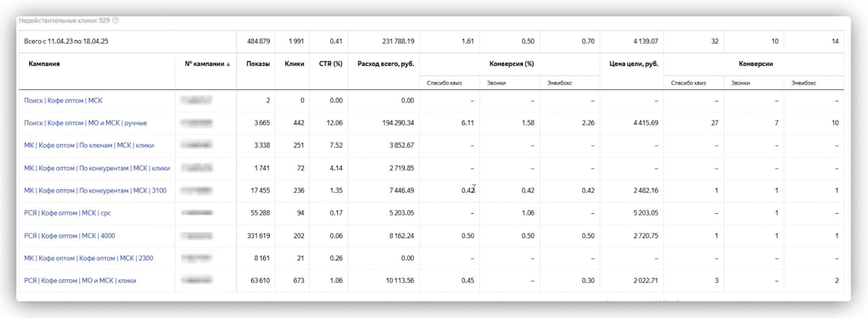
Task: Open campaign РСЯ | Кофе оптом | МО и МСК | клики
Action: 80,281
